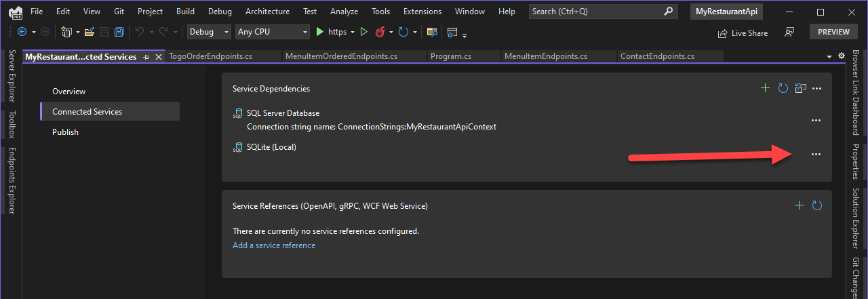Open the Build menu
The image size is (868, 299).
coord(185,12)
